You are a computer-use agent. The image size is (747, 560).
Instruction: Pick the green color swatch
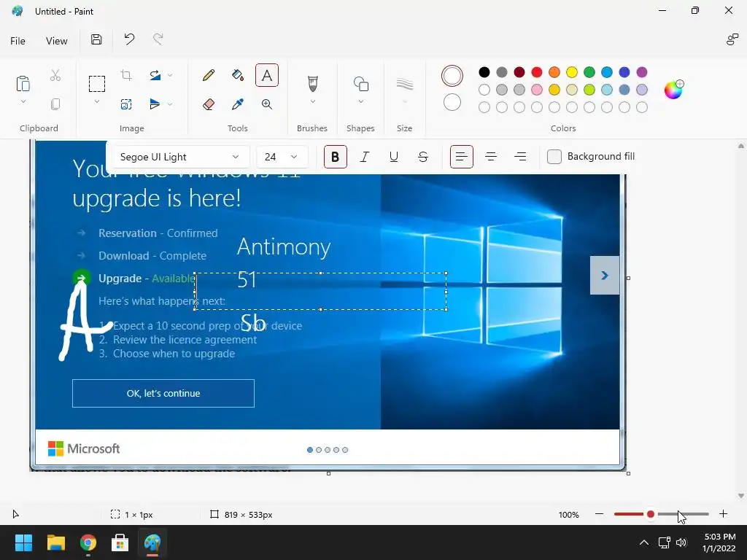[x=589, y=72]
